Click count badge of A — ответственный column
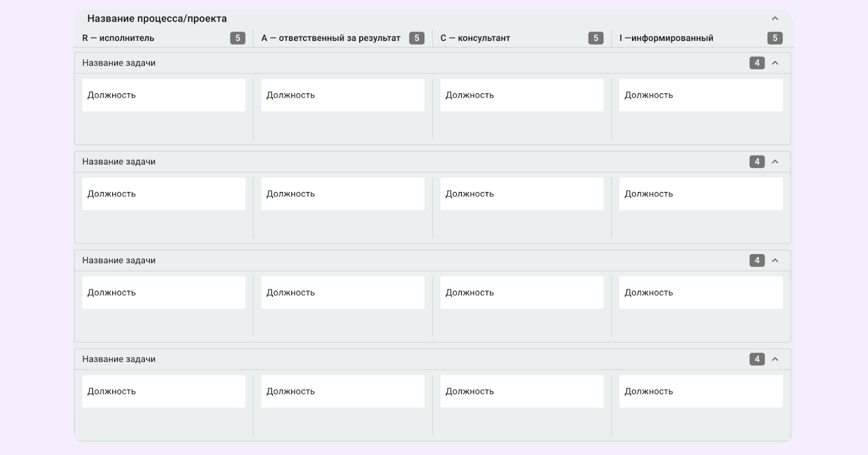 coord(417,38)
